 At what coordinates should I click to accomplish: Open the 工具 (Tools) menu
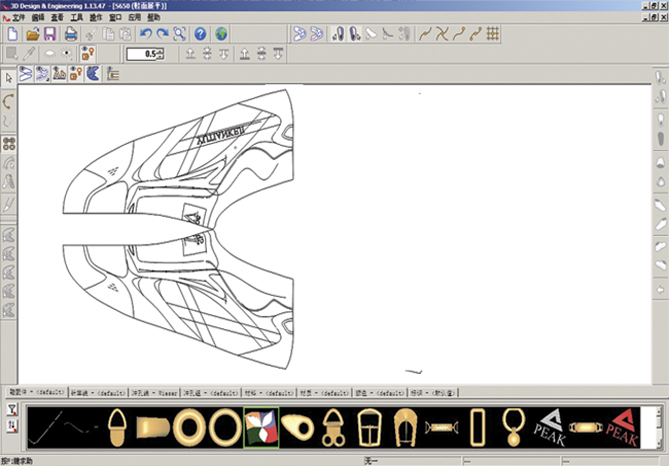(77, 17)
